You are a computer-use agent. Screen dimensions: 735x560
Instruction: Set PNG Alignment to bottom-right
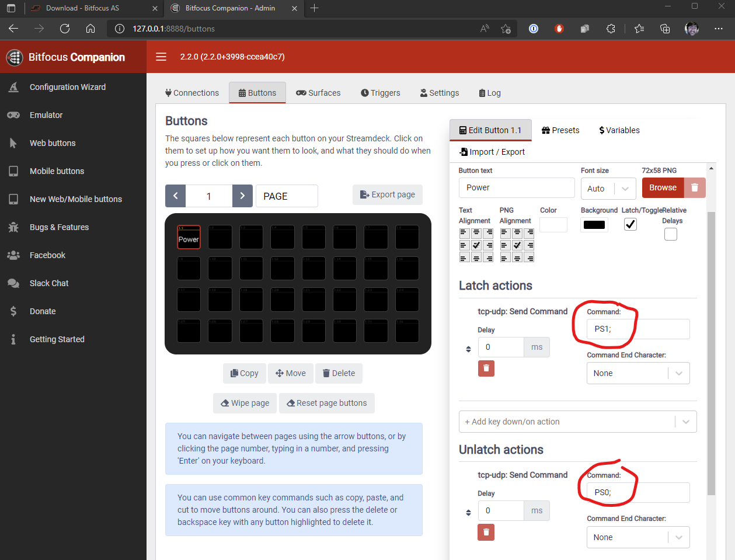coord(530,258)
